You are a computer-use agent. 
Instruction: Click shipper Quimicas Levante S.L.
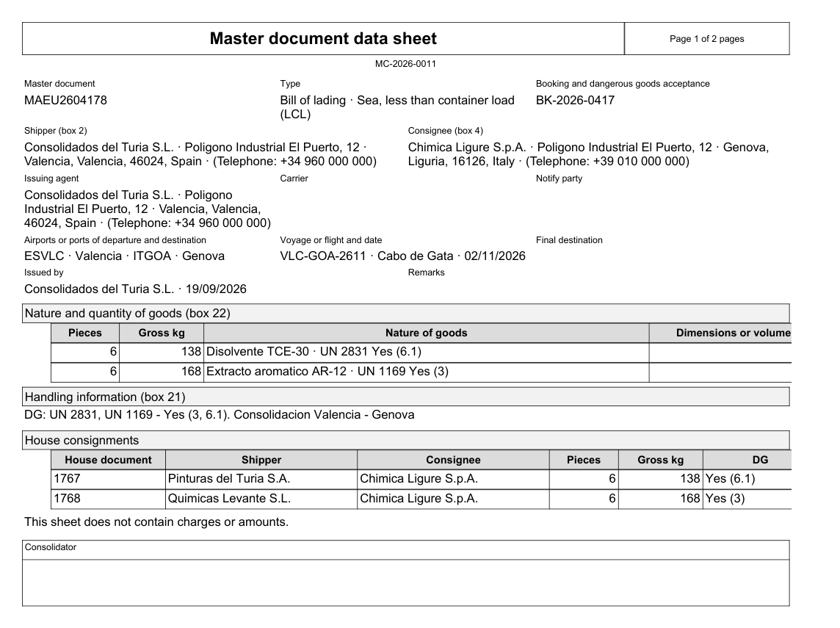point(261,499)
